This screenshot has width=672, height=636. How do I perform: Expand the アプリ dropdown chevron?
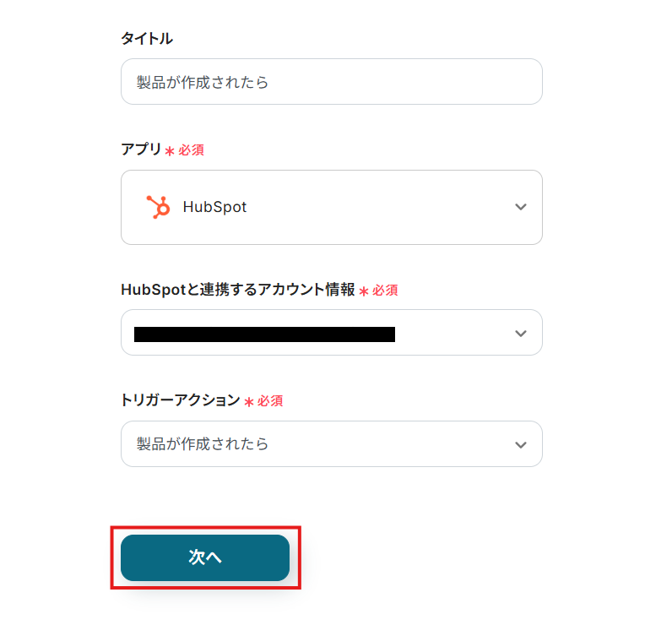[x=521, y=208]
